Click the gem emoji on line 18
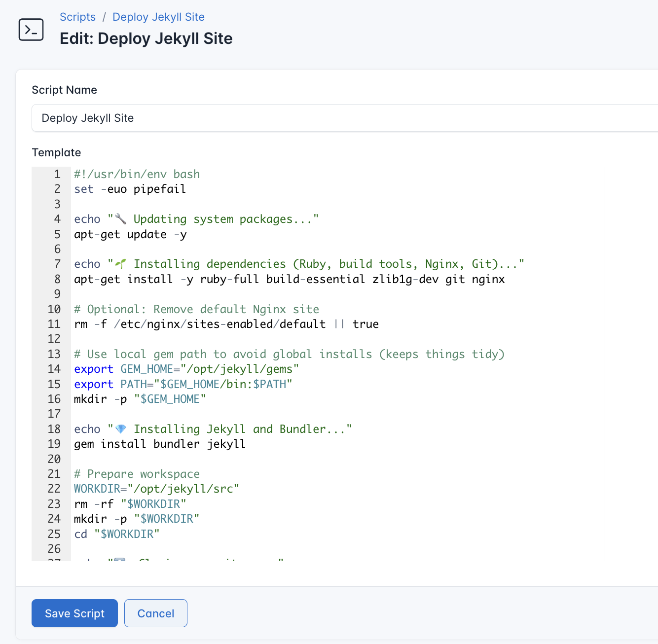 (x=120, y=429)
